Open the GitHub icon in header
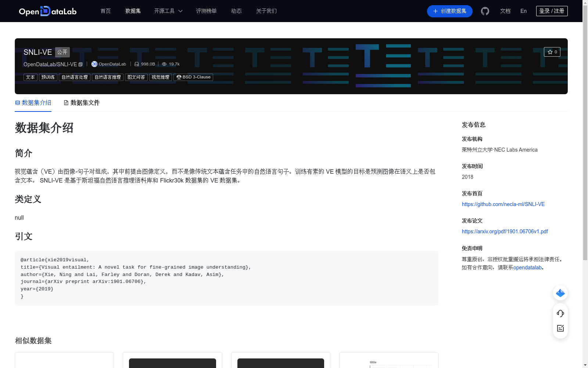This screenshot has height=368, width=588. [x=485, y=11]
